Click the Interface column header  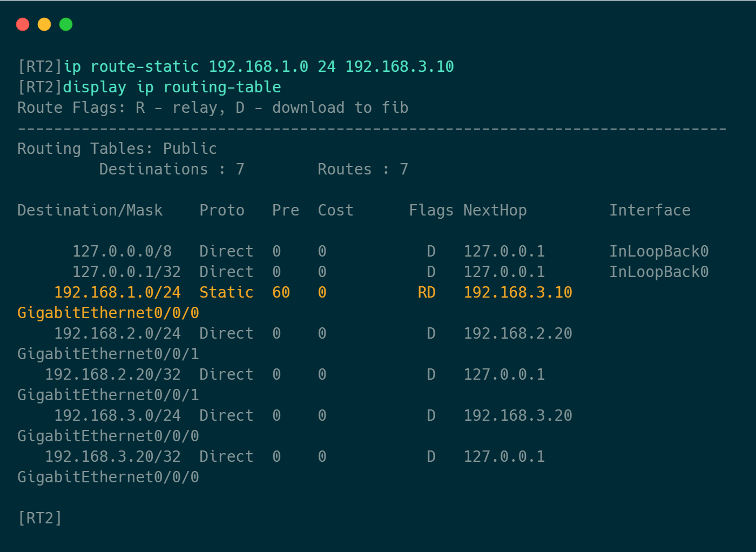pos(650,210)
